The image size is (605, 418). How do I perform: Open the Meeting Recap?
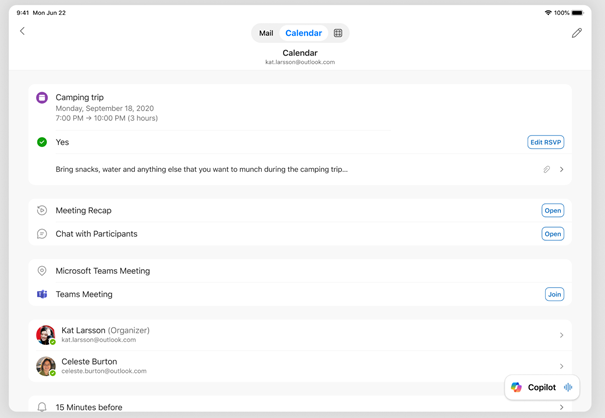coord(552,211)
